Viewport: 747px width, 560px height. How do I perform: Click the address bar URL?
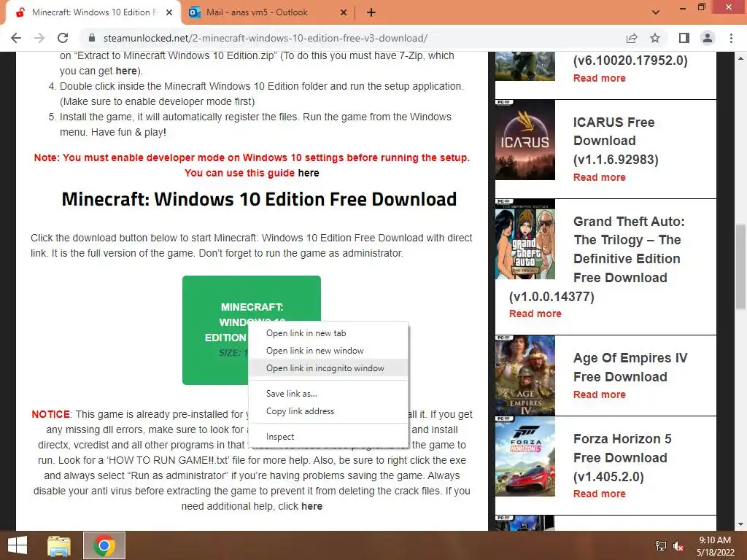pos(266,38)
